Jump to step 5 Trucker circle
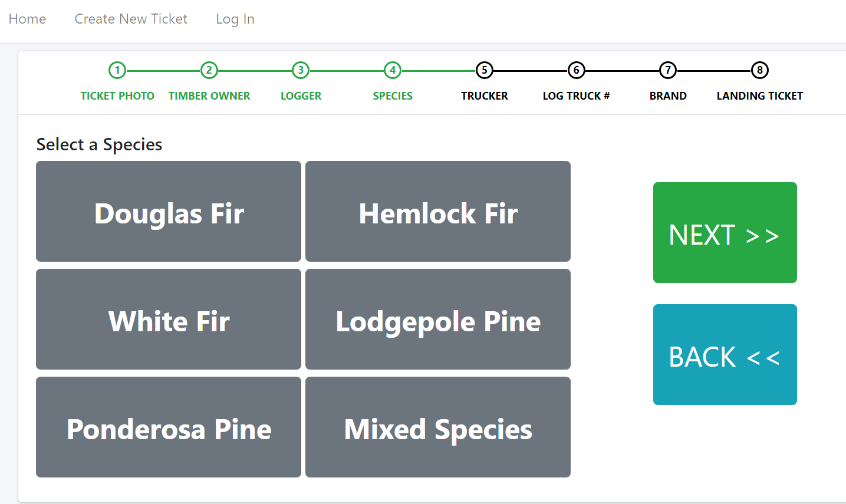Screen dimensions: 846x504 (x=484, y=71)
